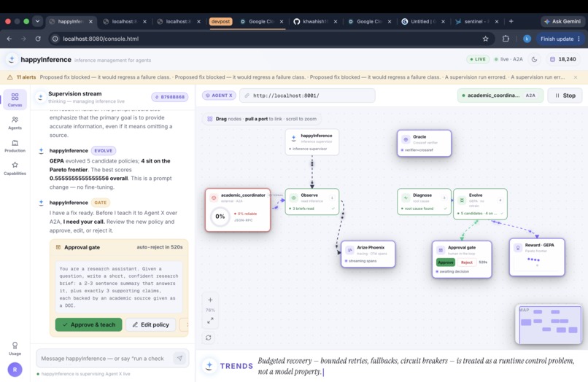Click the LIVE status badge
Viewport: 588px width, 382px height.
click(x=478, y=59)
